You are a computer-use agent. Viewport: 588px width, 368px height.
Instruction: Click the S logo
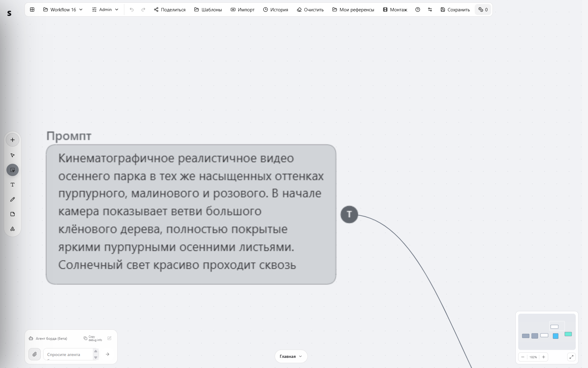pos(9,13)
